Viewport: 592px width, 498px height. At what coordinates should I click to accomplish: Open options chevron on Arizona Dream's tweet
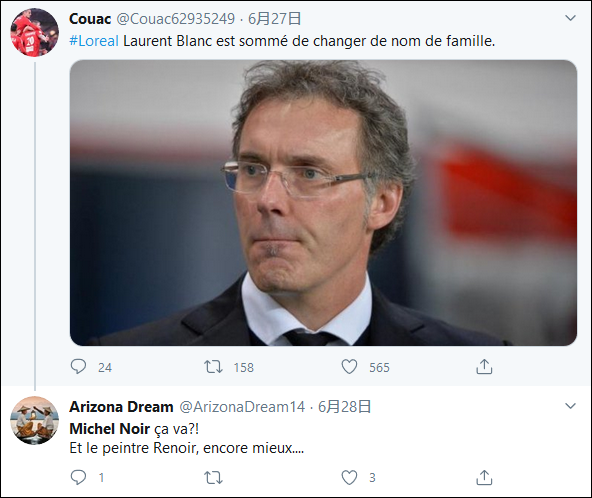tap(570, 406)
